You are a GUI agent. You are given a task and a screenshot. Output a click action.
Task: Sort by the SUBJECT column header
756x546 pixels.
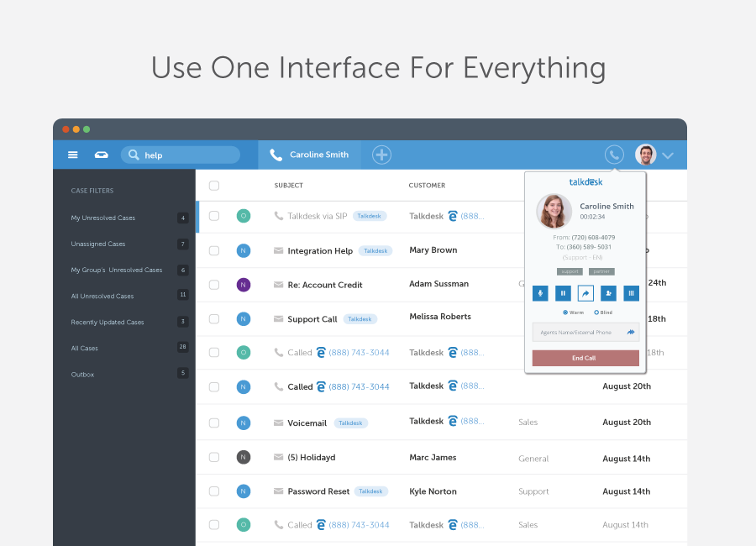click(x=288, y=185)
